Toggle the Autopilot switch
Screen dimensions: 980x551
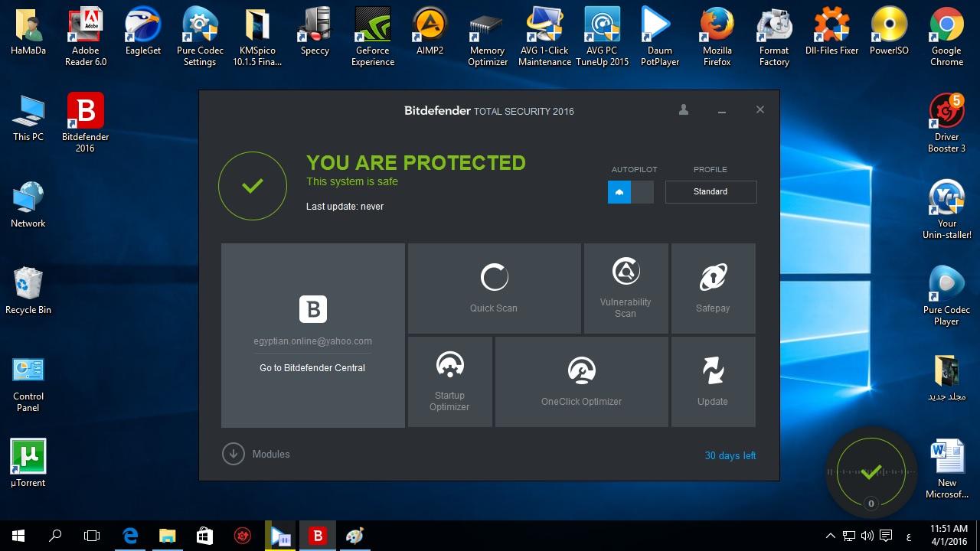coord(631,192)
